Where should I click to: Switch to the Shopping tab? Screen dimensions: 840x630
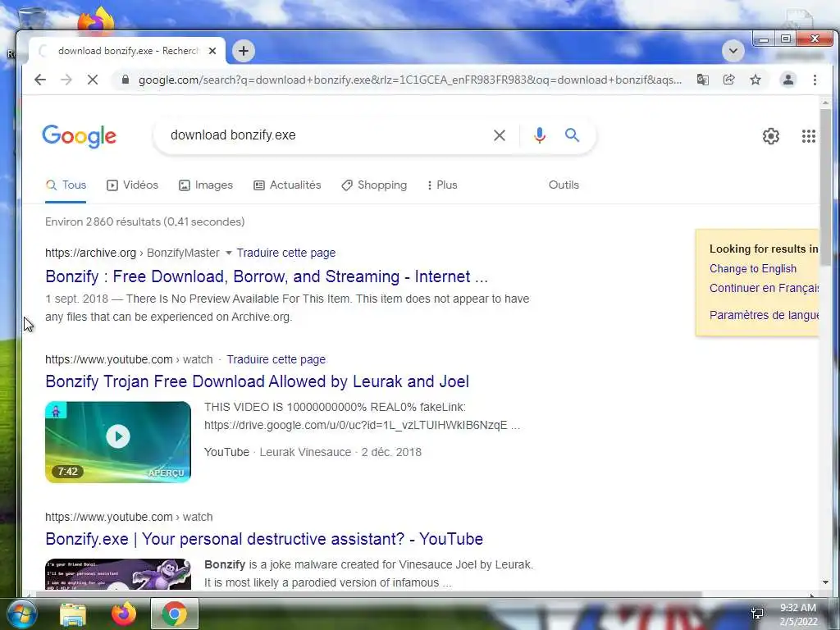click(x=374, y=185)
